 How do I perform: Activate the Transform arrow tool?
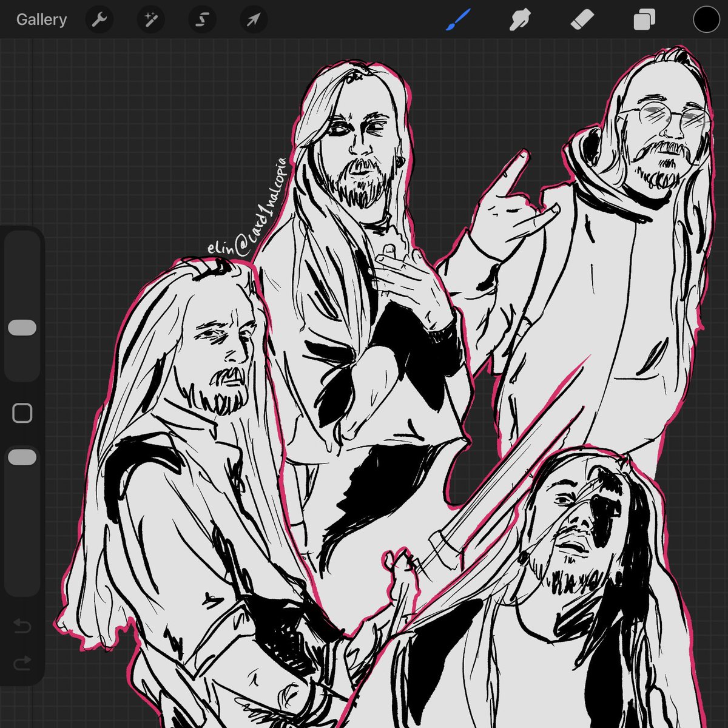click(x=253, y=20)
